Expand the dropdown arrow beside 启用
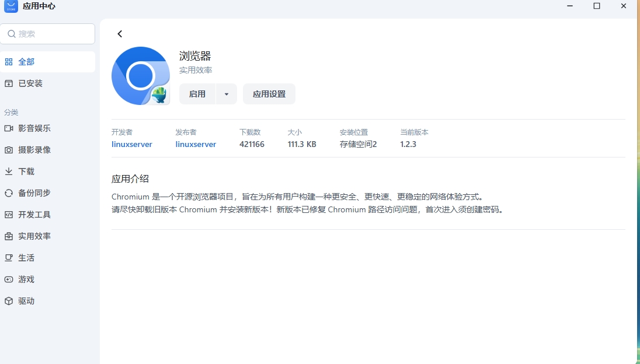Screen dimensions: 640x364 pyautogui.click(x=227, y=94)
